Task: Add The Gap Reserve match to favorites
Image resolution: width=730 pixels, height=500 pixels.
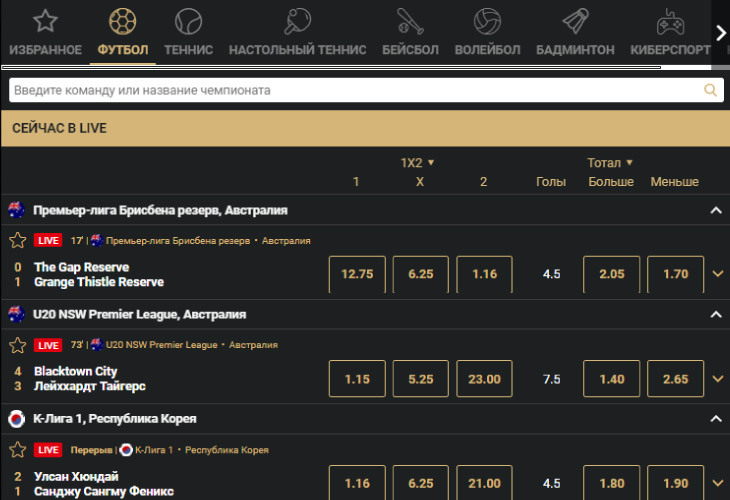Action: coord(17,240)
